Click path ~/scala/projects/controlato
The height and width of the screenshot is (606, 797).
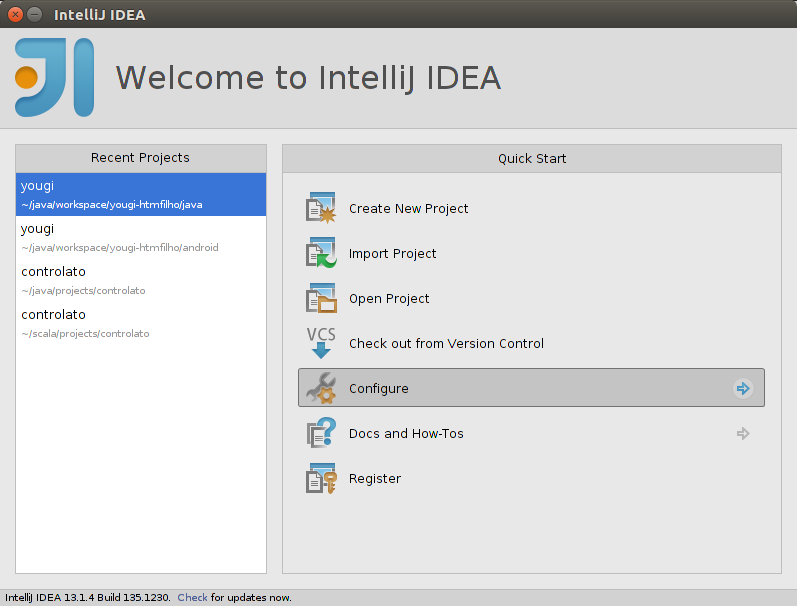pyautogui.click(x=85, y=334)
